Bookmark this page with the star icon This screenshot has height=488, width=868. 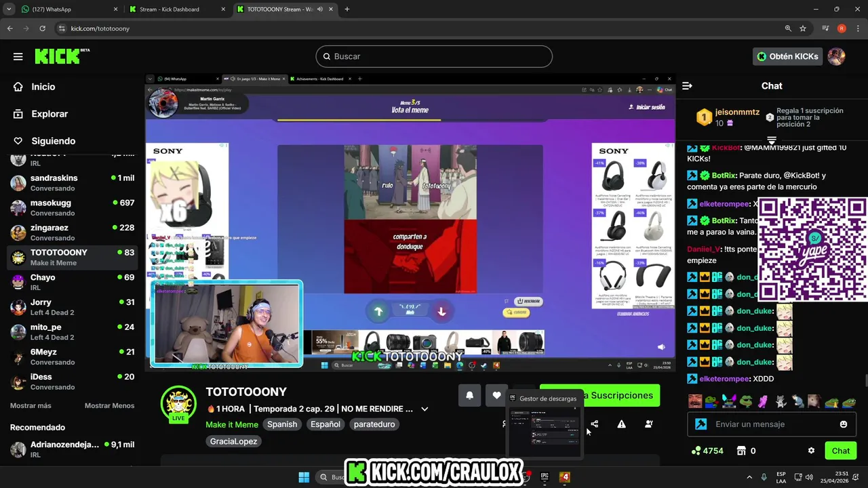(x=803, y=28)
